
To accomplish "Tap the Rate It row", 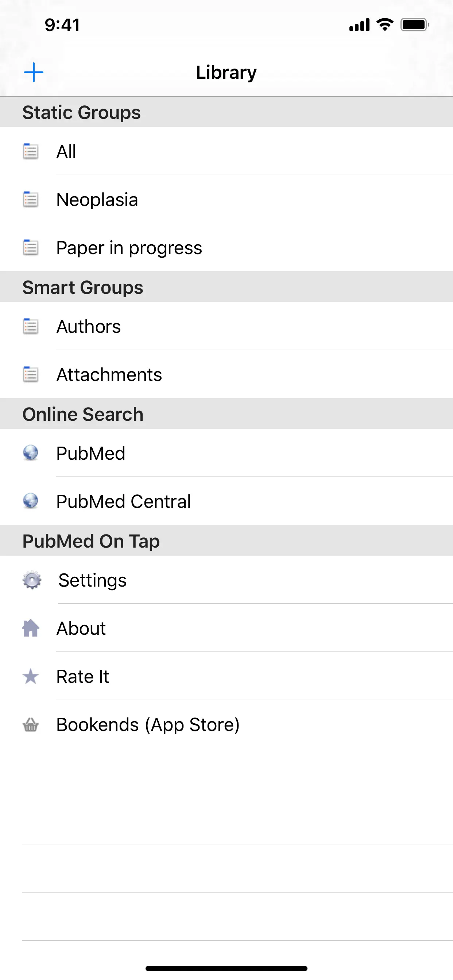I will pyautogui.click(x=82, y=677).
